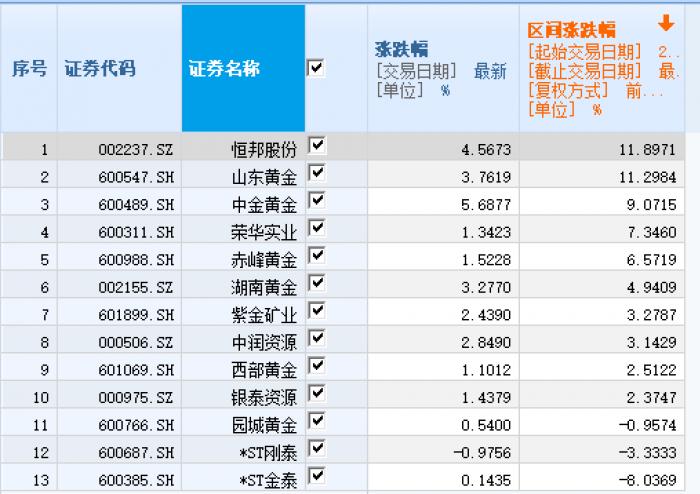Open the 起始交易日期 parameter
Image resolution: width=700 pixels, height=494 pixels.
(x=603, y=52)
